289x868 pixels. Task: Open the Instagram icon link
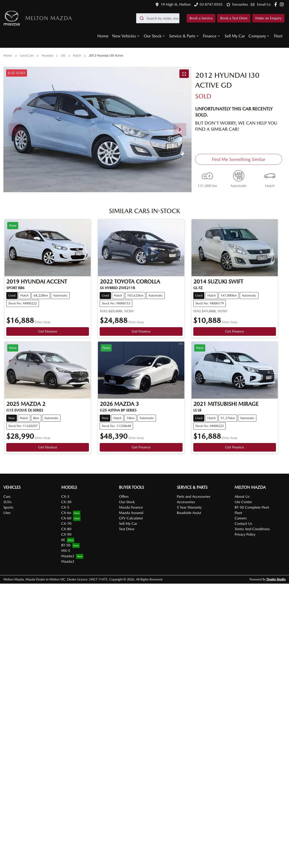click(x=282, y=4)
